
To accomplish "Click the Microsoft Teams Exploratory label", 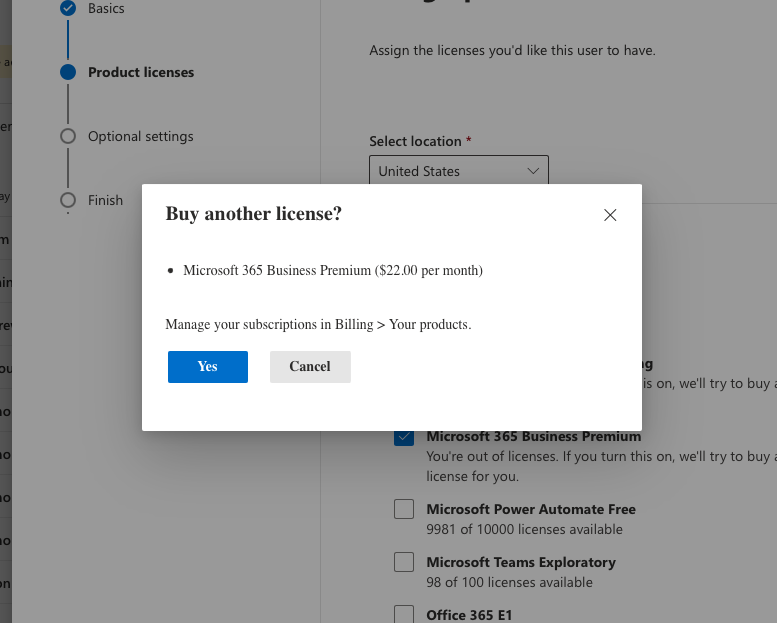I will tap(521, 563).
